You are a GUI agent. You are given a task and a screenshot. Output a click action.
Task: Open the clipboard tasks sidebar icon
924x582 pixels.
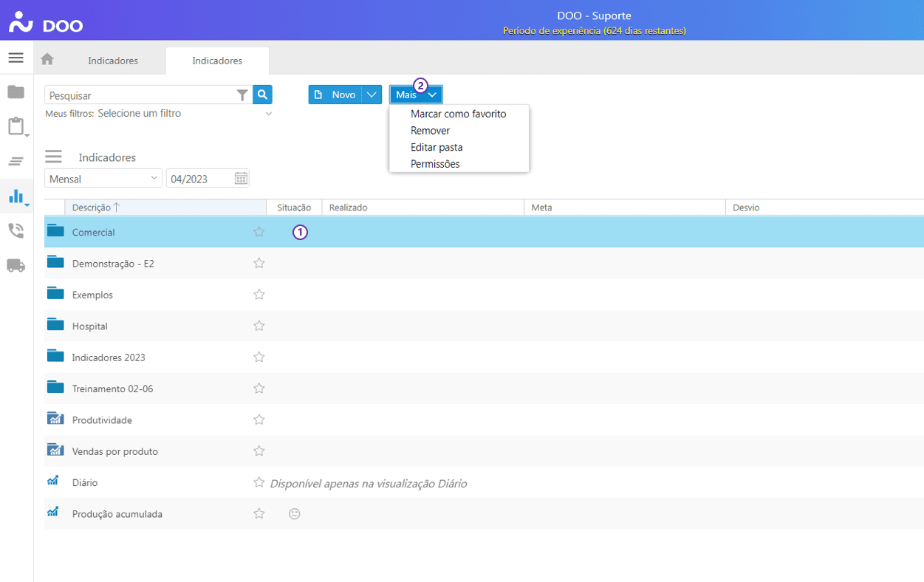click(16, 126)
